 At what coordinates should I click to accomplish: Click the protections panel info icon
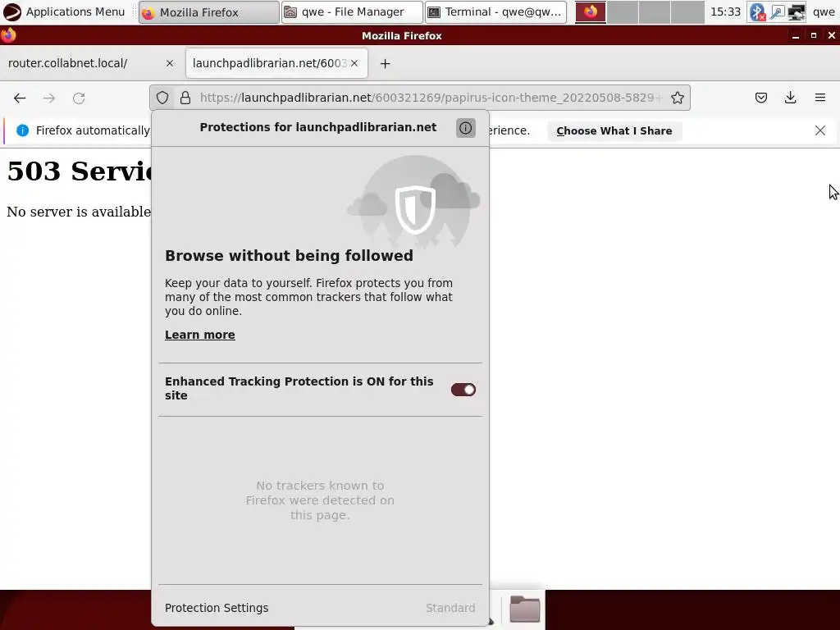[x=466, y=127]
